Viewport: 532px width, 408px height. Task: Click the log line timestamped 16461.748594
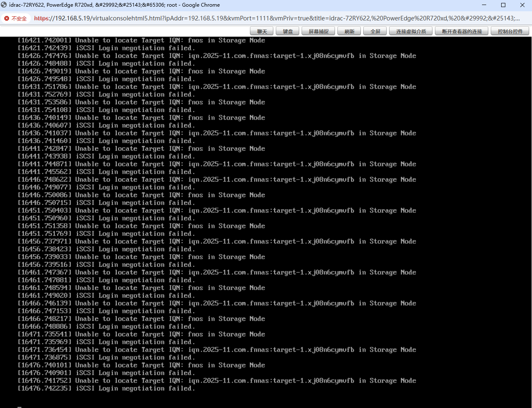(142, 288)
